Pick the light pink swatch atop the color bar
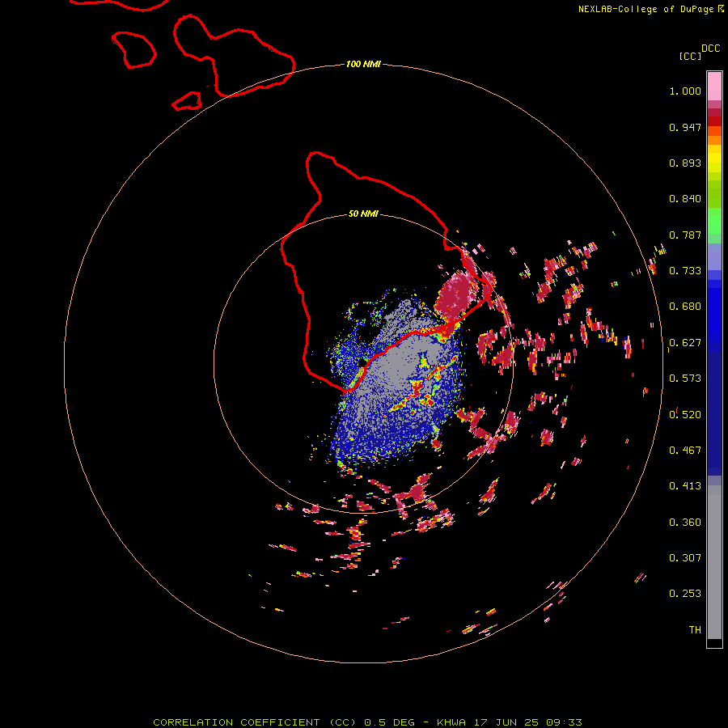 [714, 87]
